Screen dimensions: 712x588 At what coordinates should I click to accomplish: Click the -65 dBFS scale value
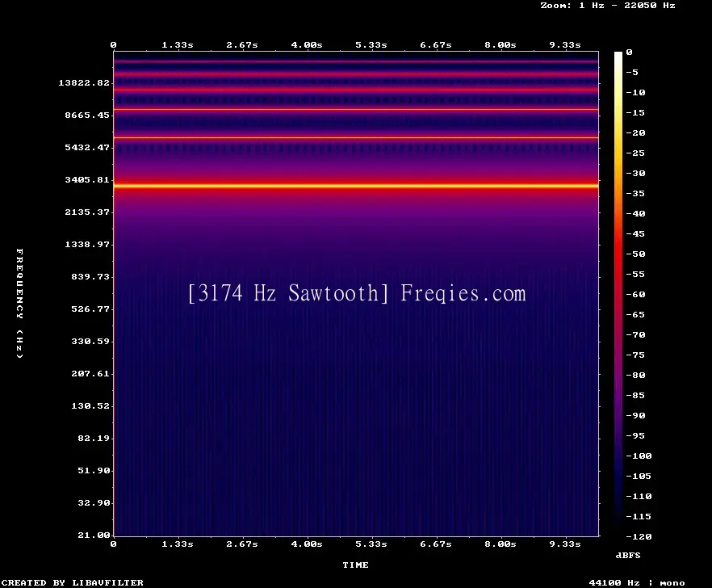tap(635, 314)
